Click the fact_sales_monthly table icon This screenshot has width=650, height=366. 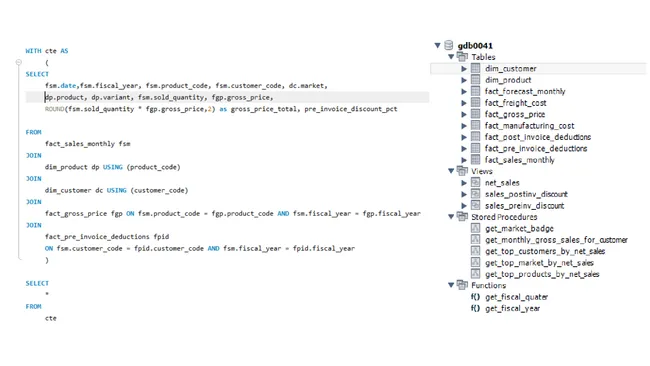475,160
